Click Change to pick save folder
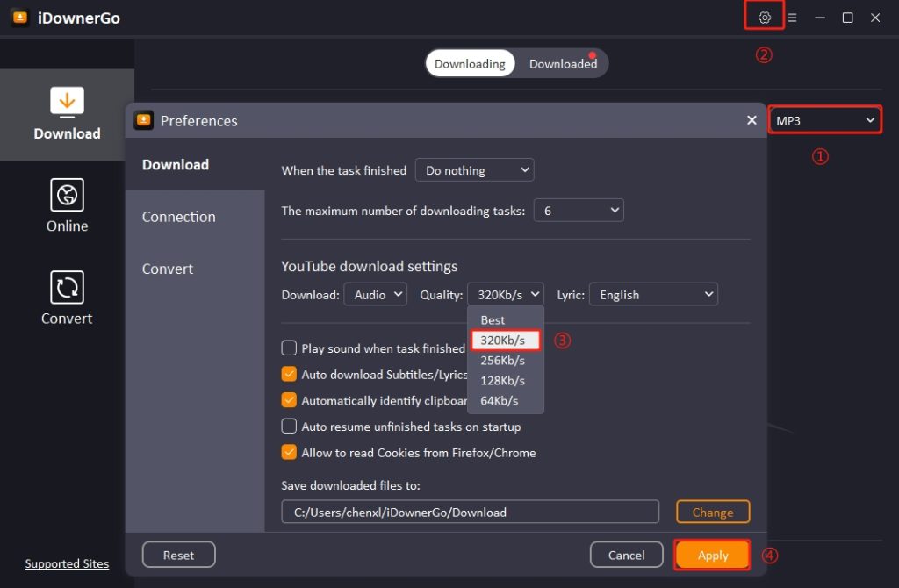This screenshot has width=899, height=588. (x=713, y=512)
